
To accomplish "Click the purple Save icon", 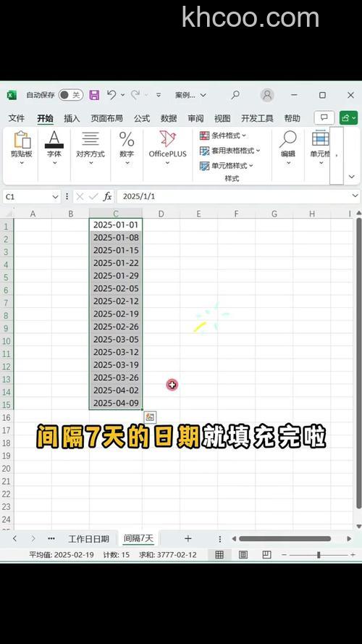I will coord(94,96).
